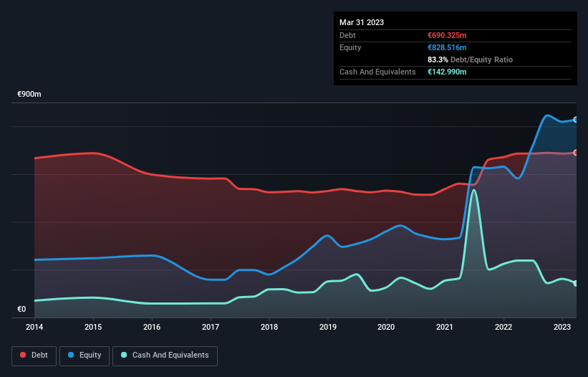Click the 2020 x-axis label
This screenshot has width=588, height=377.
(386, 327)
